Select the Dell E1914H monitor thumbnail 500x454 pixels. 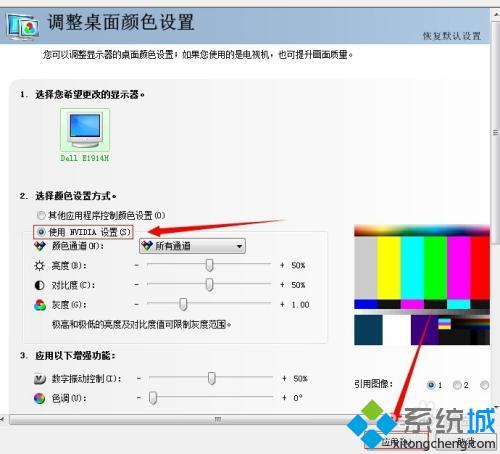click(85, 130)
